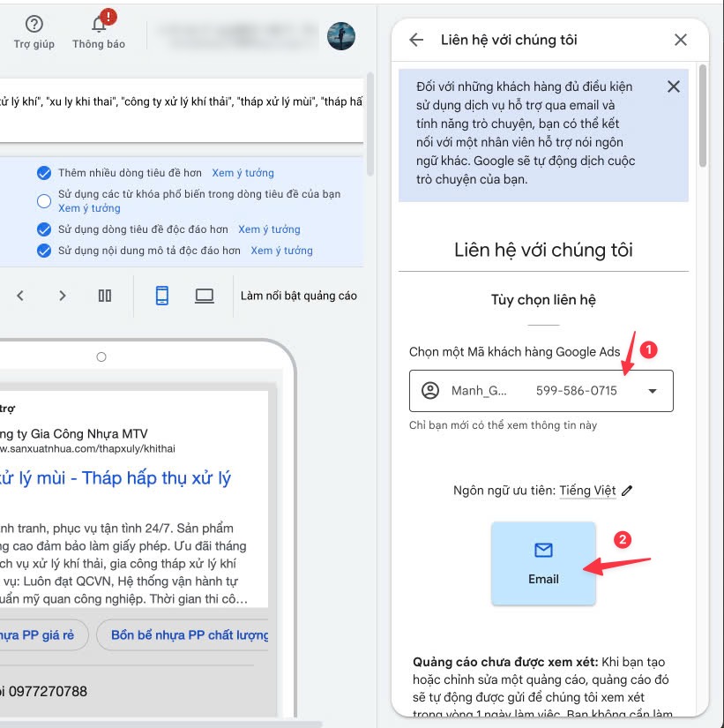Image resolution: width=724 pixels, height=728 pixels.
Task: Toggle 'Sử dụng nội dung mô tả độc đáo hơn' checkmark
Action: click(x=44, y=251)
